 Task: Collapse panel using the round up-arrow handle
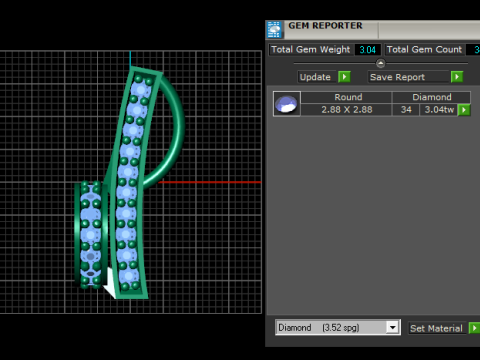click(x=380, y=63)
